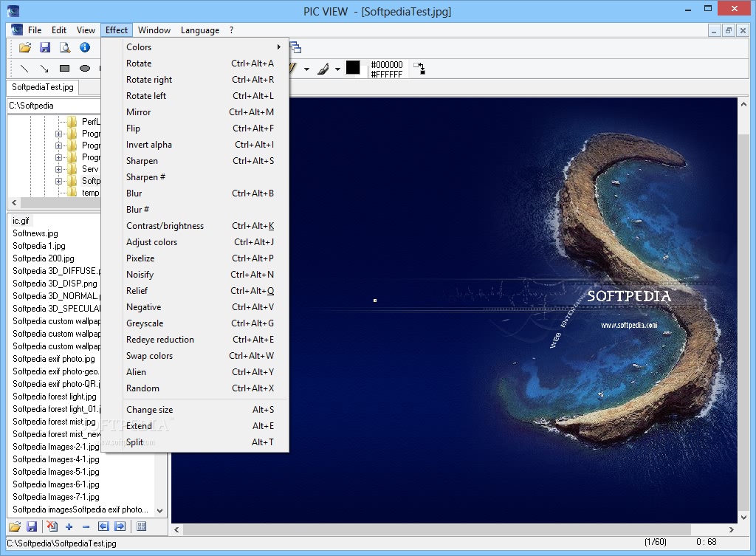Open the Edit menu

point(59,30)
